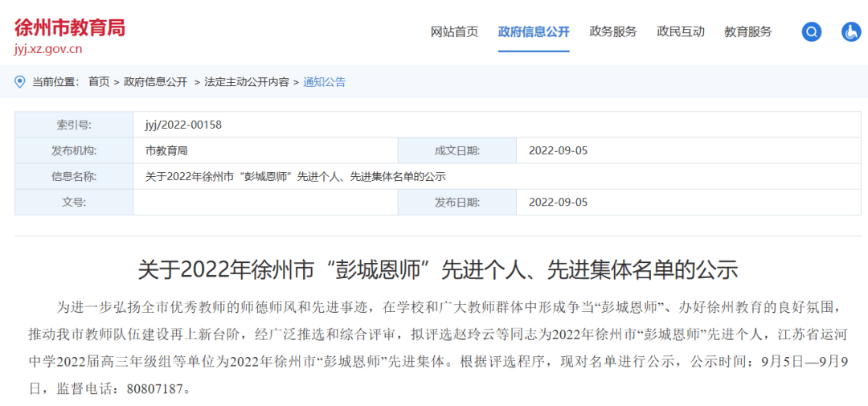
Task: Open the accessibility wheelchair icon
Action: click(x=851, y=32)
